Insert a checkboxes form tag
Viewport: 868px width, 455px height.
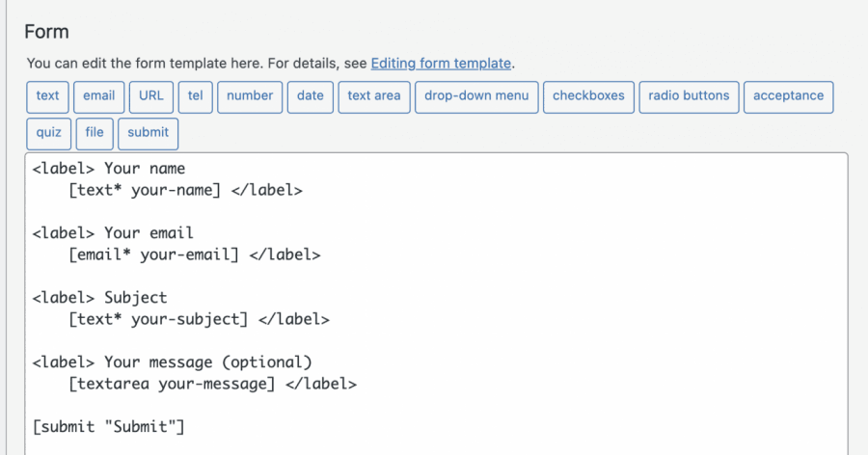(588, 96)
